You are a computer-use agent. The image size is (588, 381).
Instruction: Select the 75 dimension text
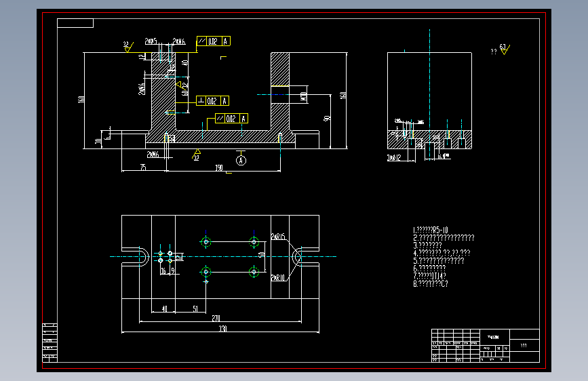(143, 167)
